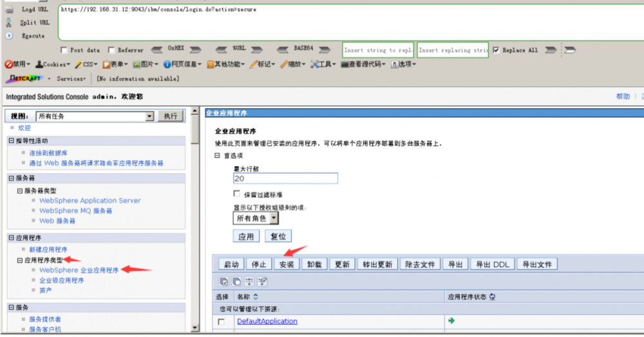Click the URL text area
The height and width of the screenshot is (337, 644).
(350, 23)
